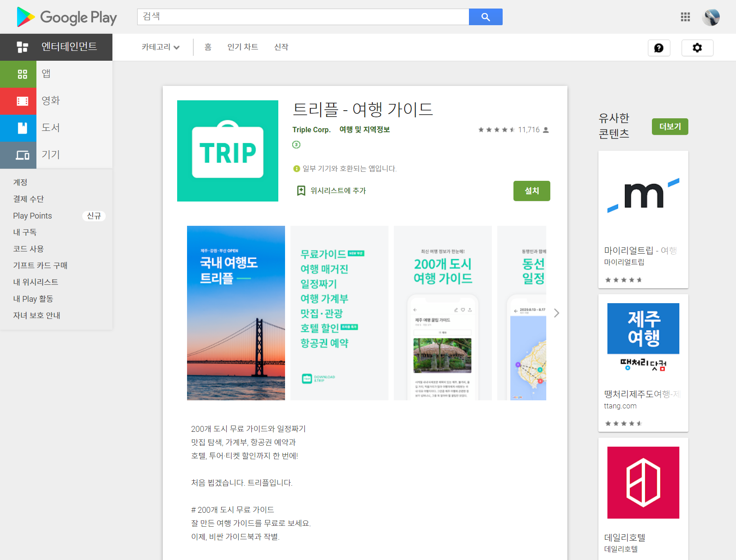
Task: Open the 내 Play 활동 link
Action: pyautogui.click(x=33, y=299)
